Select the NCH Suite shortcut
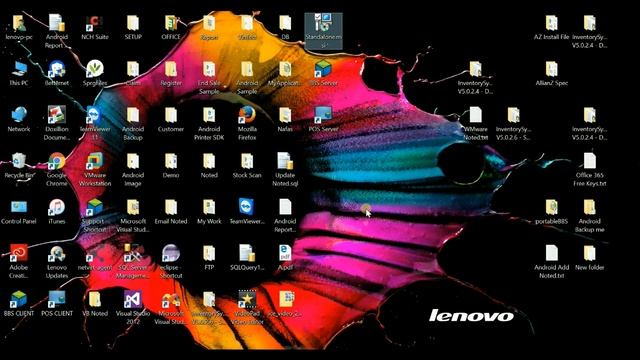The image size is (640, 360). point(95,24)
